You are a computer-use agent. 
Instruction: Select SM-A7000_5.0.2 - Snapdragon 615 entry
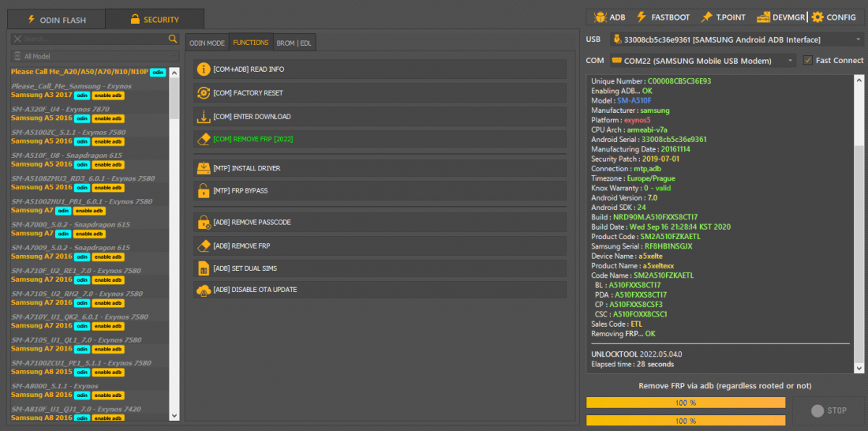tap(71, 224)
